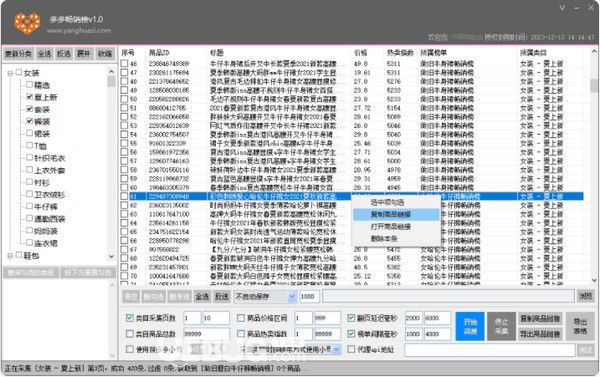Uncheck the 榜单间隔毫秒 checkbox
This screenshot has height=377, width=600.
tap(351, 334)
